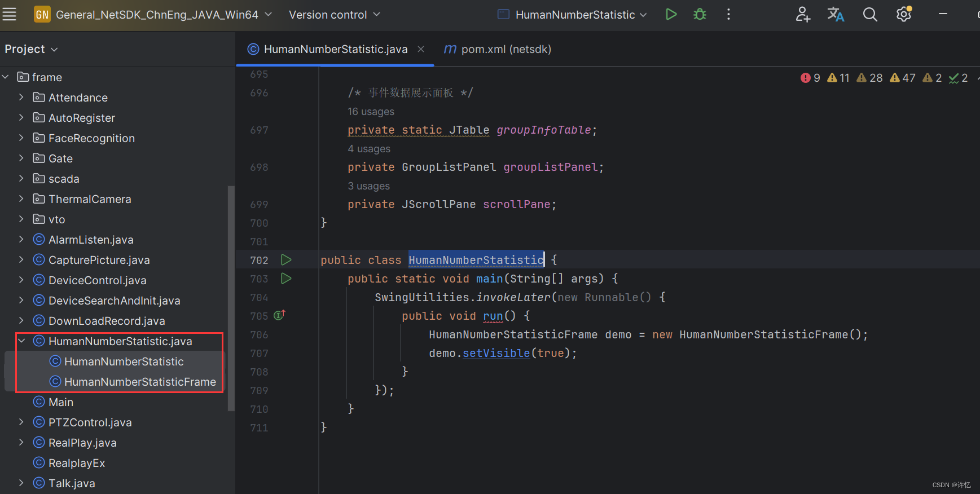Expand the AutoRegister folder
The height and width of the screenshot is (494, 980).
click(x=21, y=118)
